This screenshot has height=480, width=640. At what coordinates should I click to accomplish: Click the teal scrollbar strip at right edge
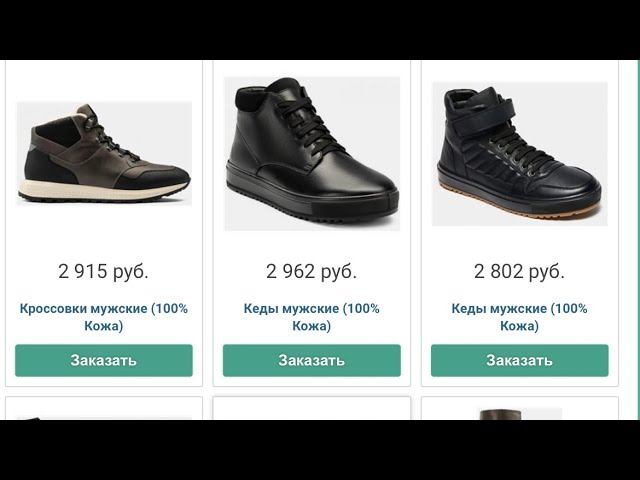click(636, 240)
